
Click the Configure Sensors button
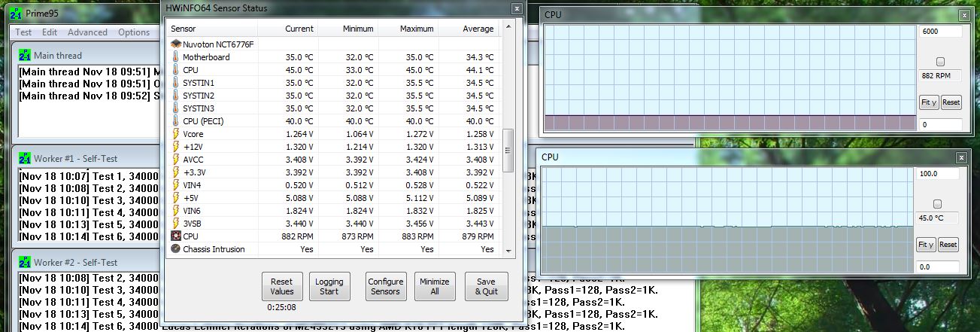(x=386, y=286)
